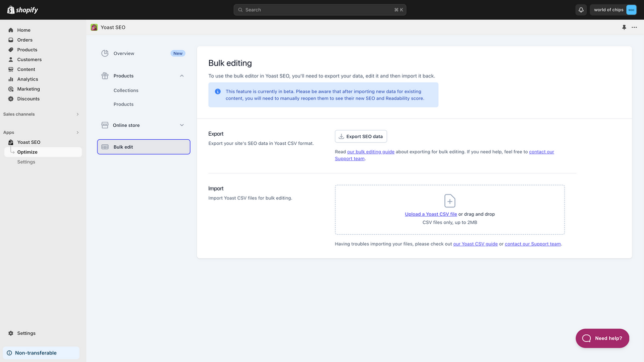The width and height of the screenshot is (644, 362).
Task: Click the Shopify logo
Action: click(x=22, y=10)
